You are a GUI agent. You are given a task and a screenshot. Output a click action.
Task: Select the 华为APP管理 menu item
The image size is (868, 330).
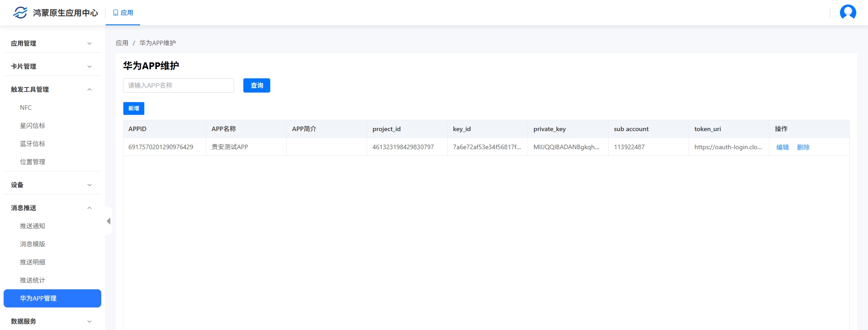[52, 298]
